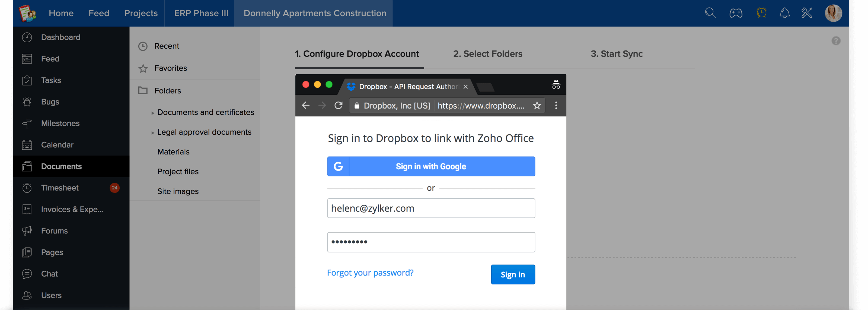Open browser three-dot menu
The image size is (868, 310).
[x=556, y=106]
